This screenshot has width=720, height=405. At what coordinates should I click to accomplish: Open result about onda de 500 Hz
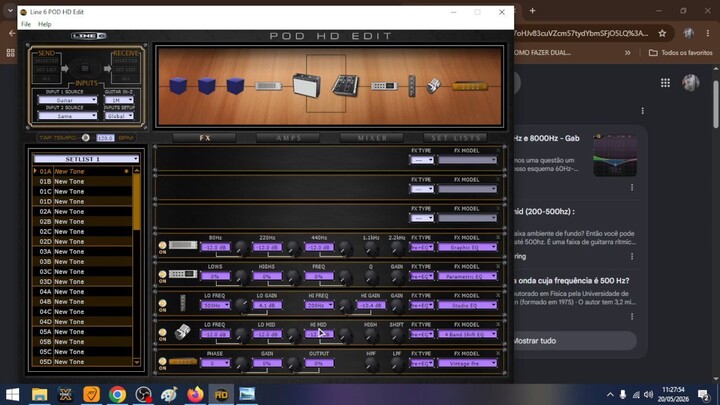click(x=572, y=281)
